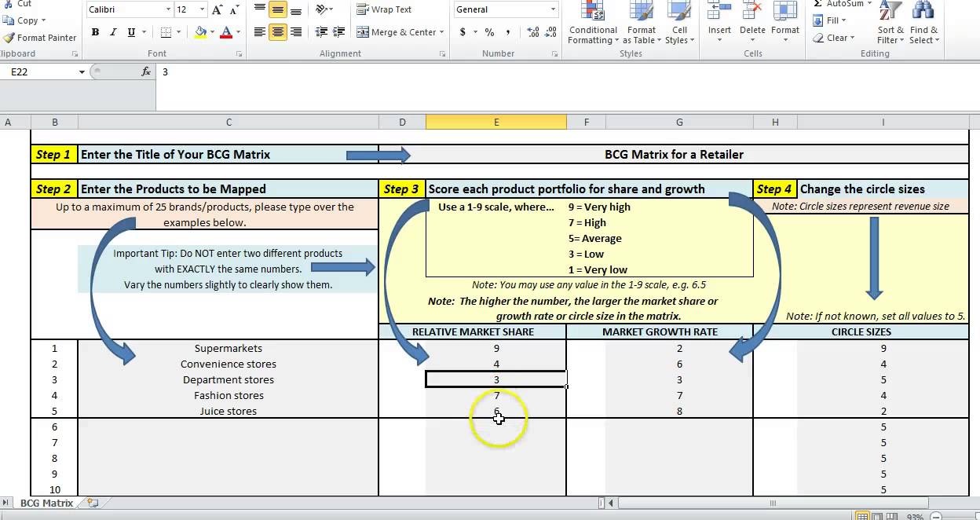Open Alignment dialog launcher
Image resolution: width=980 pixels, height=520 pixels.
pyautogui.click(x=444, y=54)
